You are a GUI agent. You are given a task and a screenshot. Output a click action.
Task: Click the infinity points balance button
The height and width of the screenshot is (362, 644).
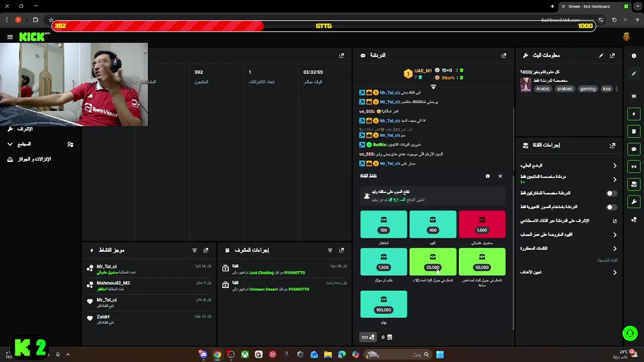point(368,337)
